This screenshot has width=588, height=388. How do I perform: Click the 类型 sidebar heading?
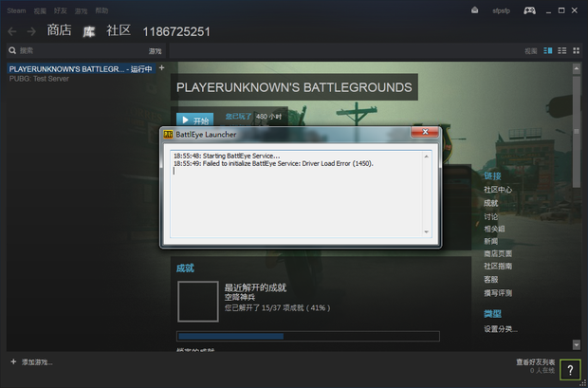492,314
